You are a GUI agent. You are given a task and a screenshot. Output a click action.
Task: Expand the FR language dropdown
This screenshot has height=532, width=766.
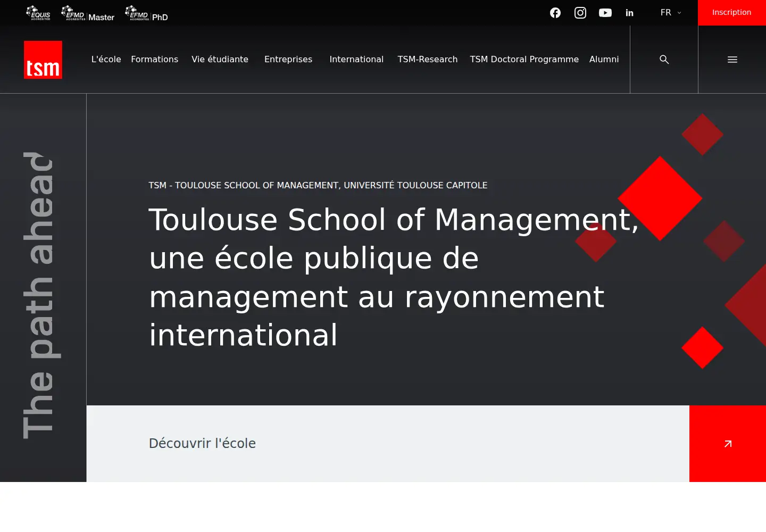pos(671,12)
